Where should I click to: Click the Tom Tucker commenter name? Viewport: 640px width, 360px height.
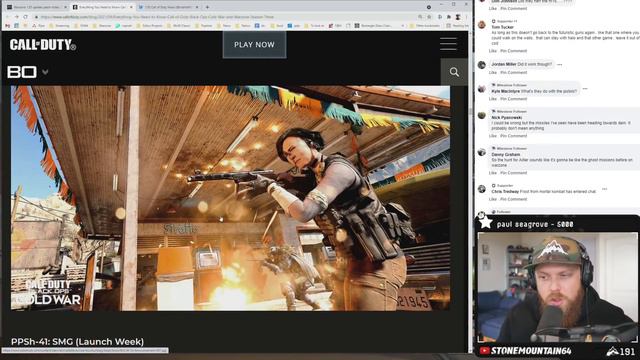(x=503, y=27)
